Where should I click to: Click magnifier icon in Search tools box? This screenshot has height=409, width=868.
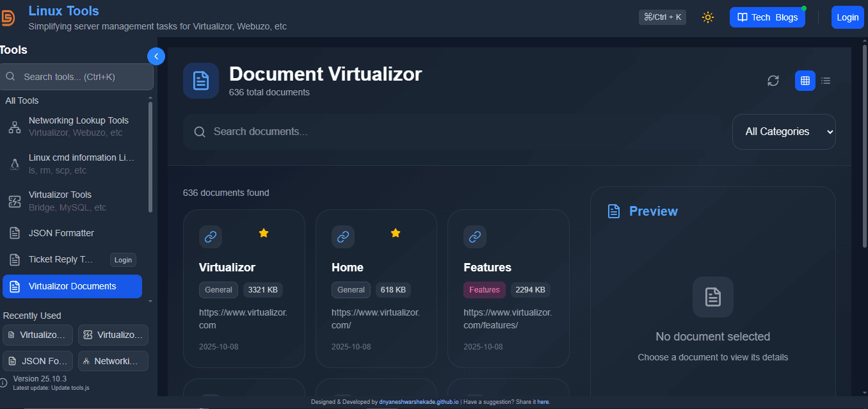(x=10, y=77)
